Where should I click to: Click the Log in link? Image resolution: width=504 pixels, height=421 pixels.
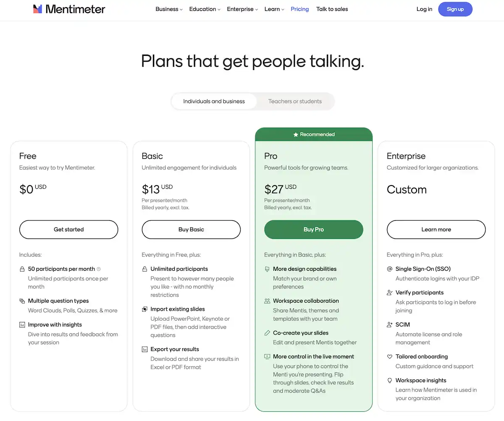tap(424, 9)
